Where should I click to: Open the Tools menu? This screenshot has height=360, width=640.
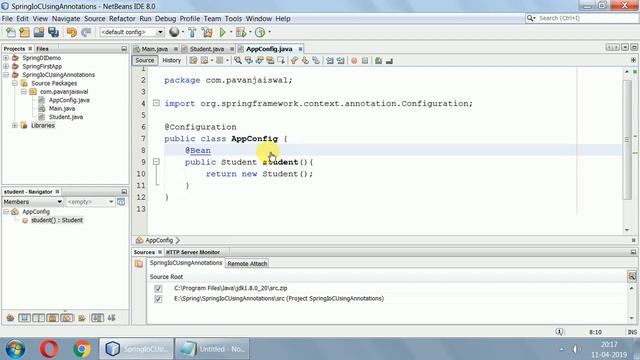tap(233, 18)
